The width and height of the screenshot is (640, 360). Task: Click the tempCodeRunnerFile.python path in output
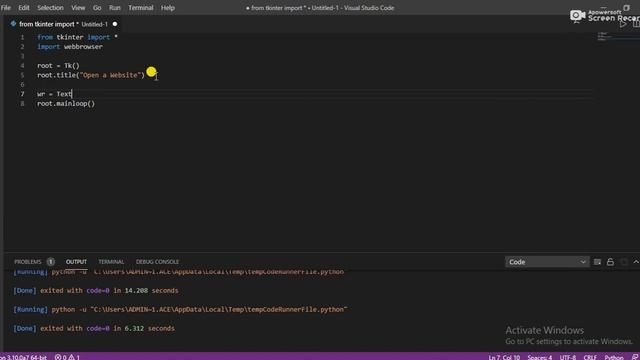coord(220,309)
